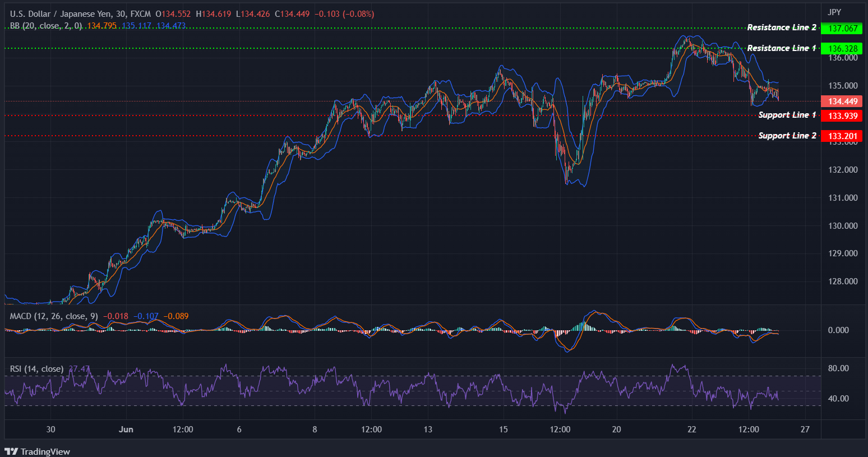Click the MACD value -0.018 readout

tap(116, 316)
